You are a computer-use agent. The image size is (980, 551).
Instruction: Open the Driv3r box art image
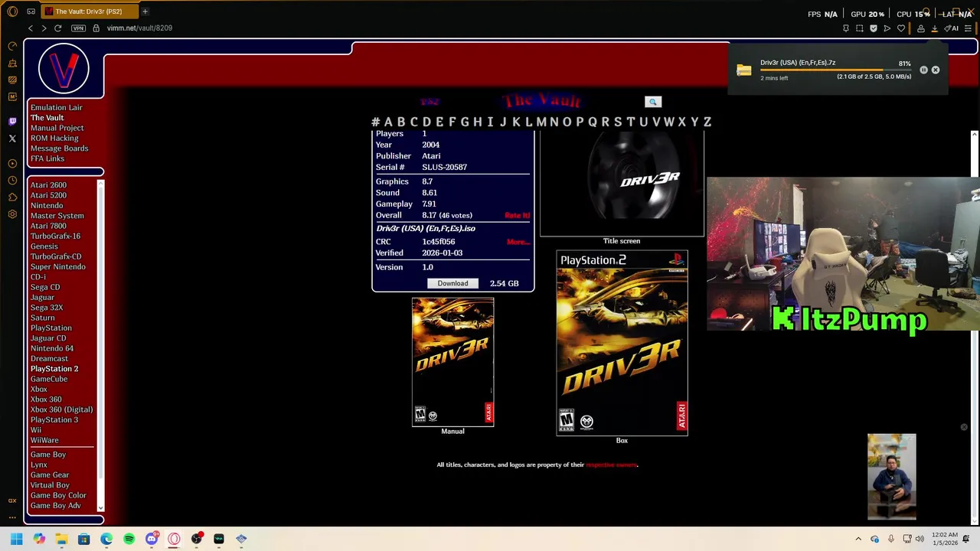pyautogui.click(x=622, y=343)
